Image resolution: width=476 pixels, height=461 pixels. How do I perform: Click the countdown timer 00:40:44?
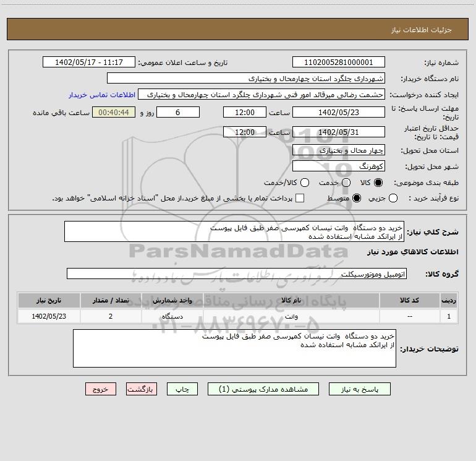pos(114,112)
